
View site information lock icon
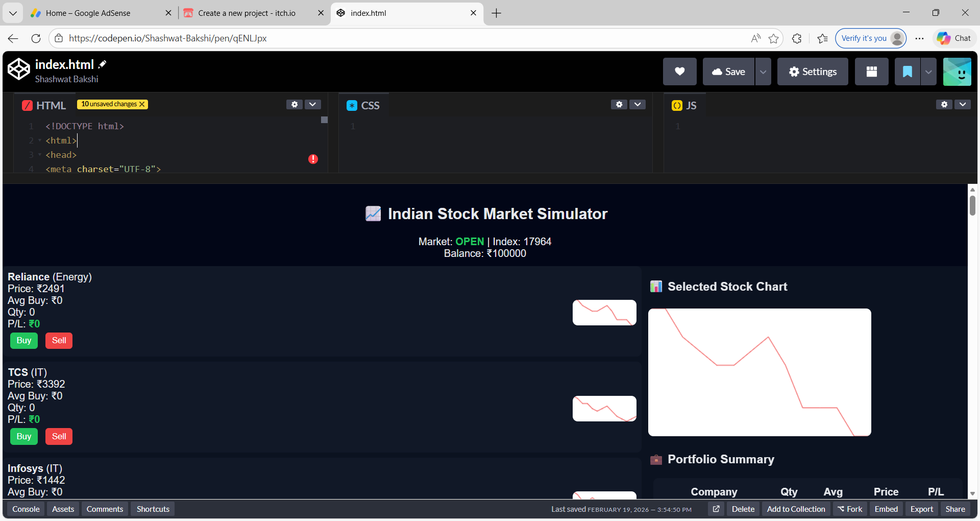(x=59, y=38)
